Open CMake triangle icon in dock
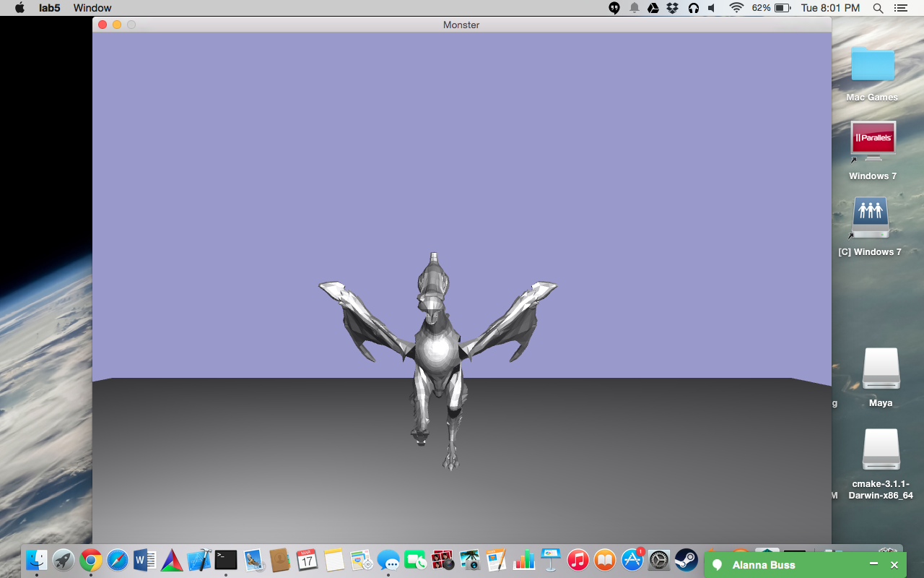Image resolution: width=924 pixels, height=578 pixels. coord(172,560)
